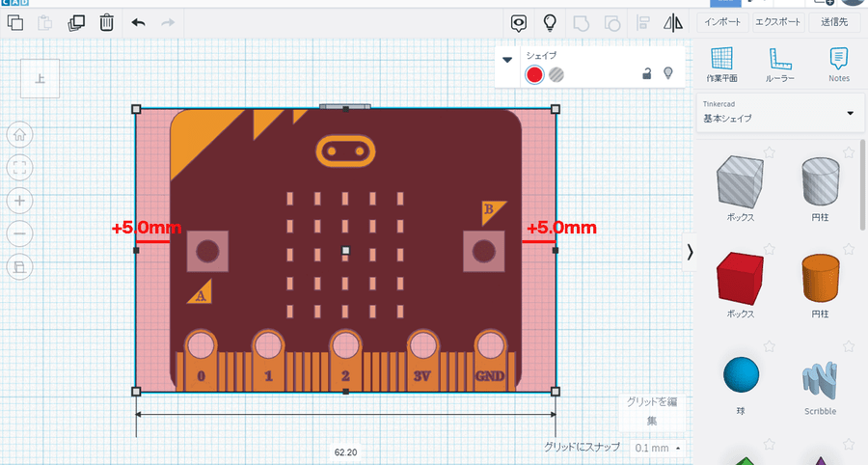This screenshot has width=868, height=465.
Task: Click the Copy icon in toolbar
Action: tap(14, 23)
